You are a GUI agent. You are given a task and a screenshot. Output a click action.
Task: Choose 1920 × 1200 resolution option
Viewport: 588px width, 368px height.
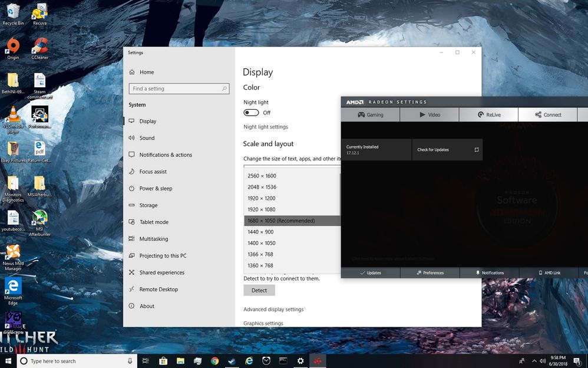[292, 198]
